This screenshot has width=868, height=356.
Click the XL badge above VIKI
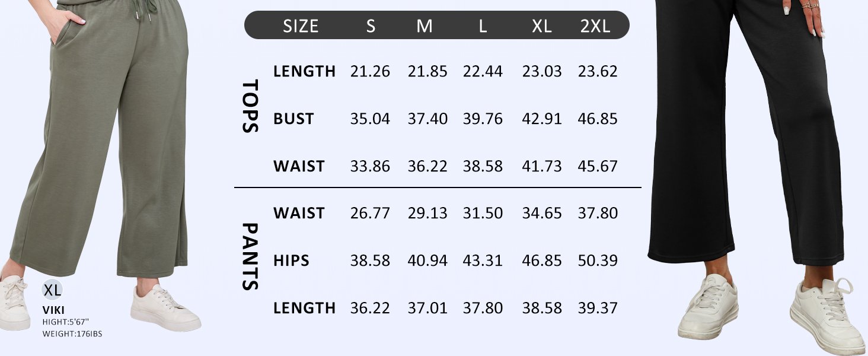(x=52, y=290)
